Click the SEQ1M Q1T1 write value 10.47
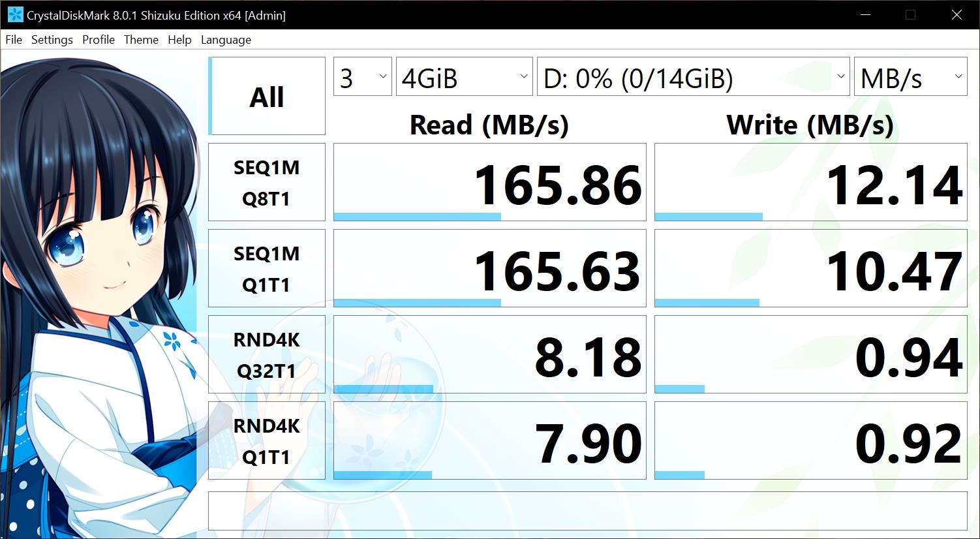The height and width of the screenshot is (539, 980). [x=811, y=268]
